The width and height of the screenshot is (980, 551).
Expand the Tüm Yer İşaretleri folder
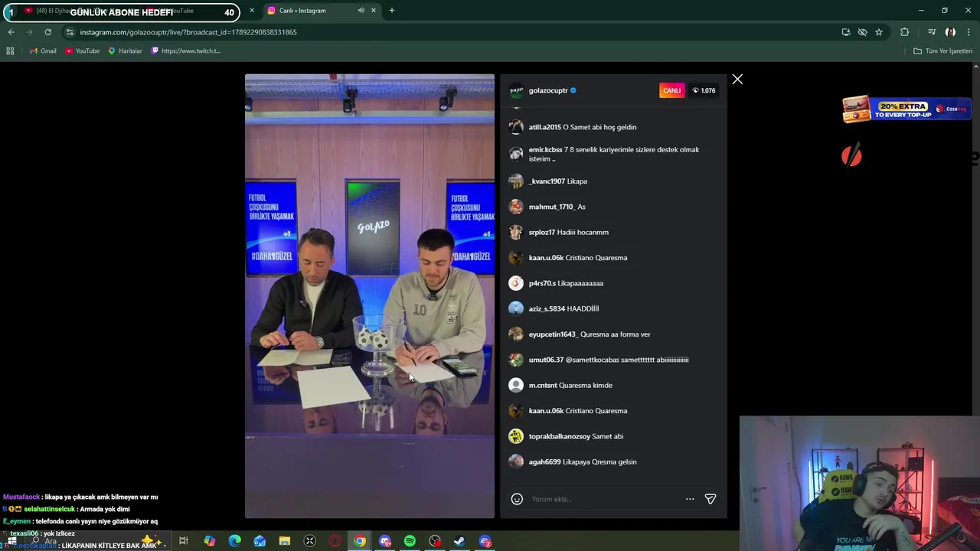coord(943,51)
